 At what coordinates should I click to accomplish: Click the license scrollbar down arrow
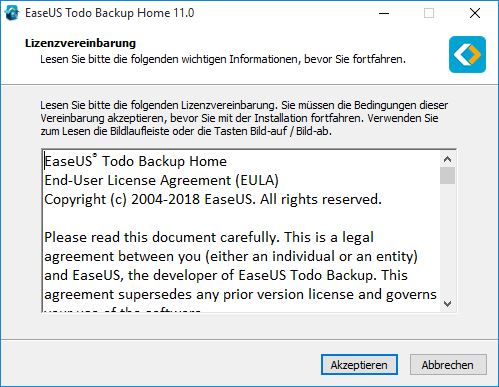(x=447, y=303)
